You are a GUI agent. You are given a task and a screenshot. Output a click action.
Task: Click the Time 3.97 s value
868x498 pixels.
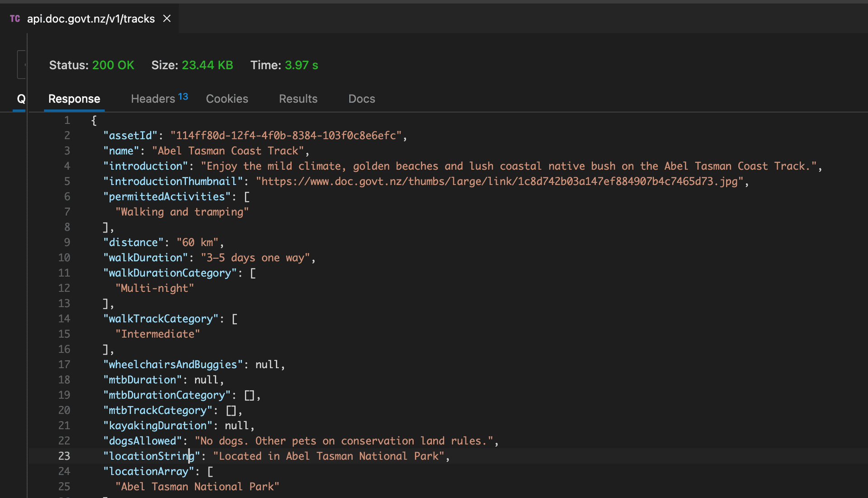pyautogui.click(x=302, y=65)
